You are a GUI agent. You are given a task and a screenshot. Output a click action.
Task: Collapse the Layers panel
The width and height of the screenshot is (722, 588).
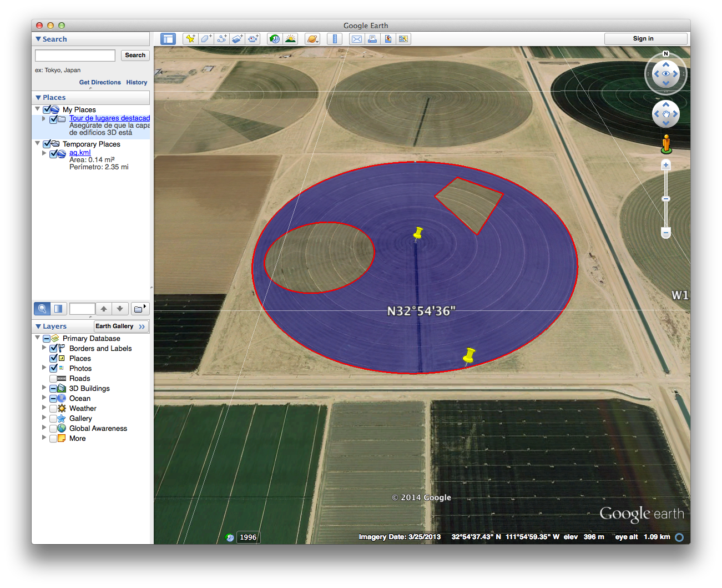[38, 326]
